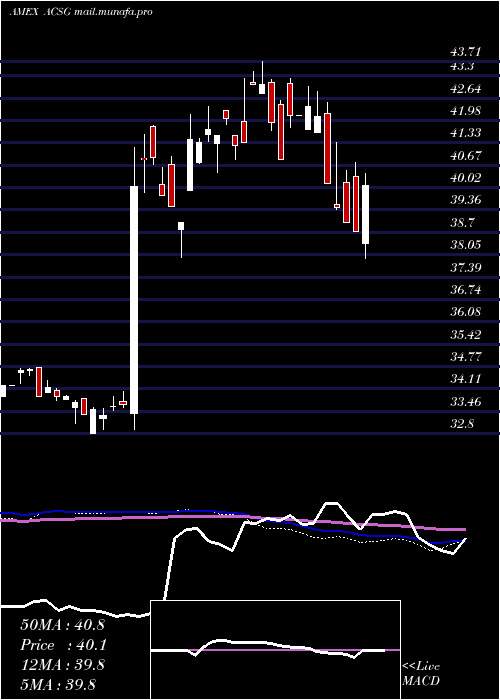
Task: Click the 34.77 price axis label
Action: 466,356
